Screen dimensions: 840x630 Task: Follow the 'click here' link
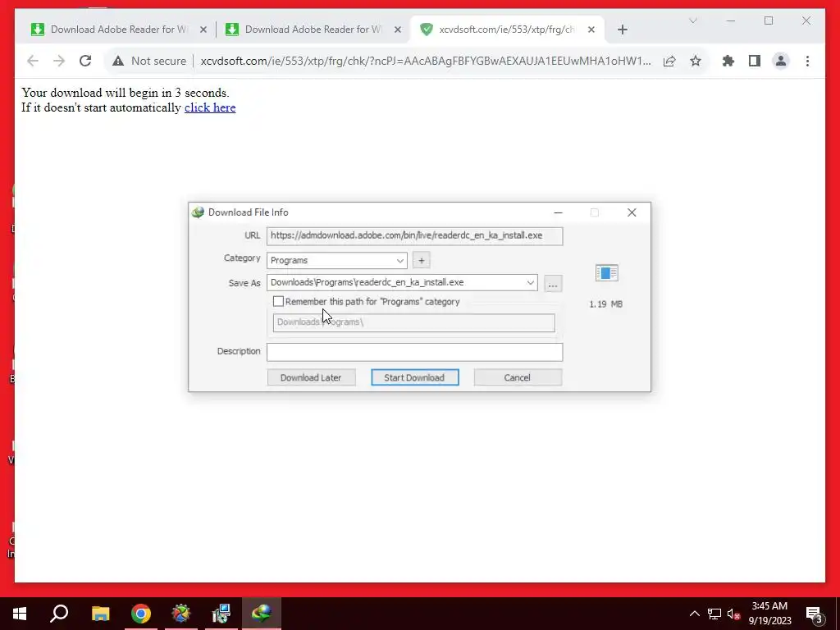tap(210, 107)
